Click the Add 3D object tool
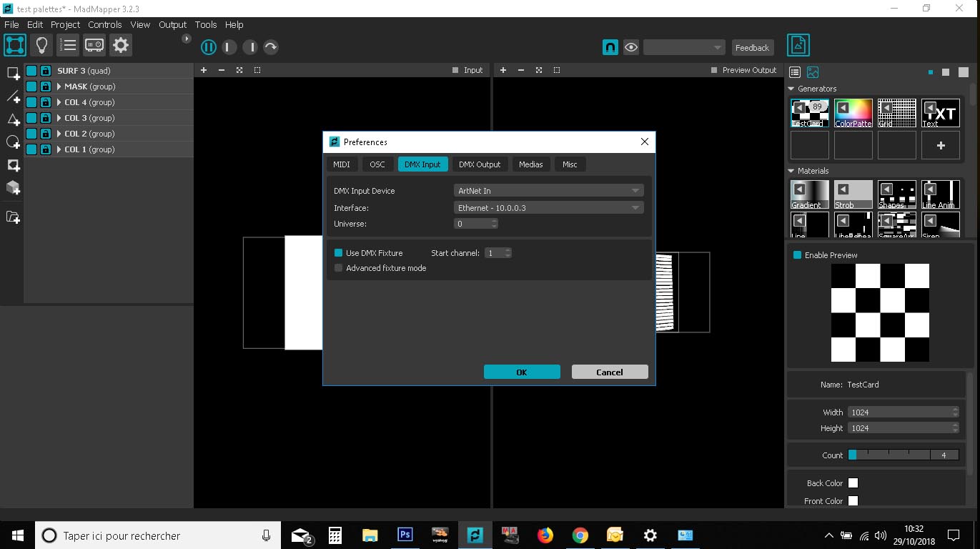The height and width of the screenshot is (549, 980). (x=13, y=187)
